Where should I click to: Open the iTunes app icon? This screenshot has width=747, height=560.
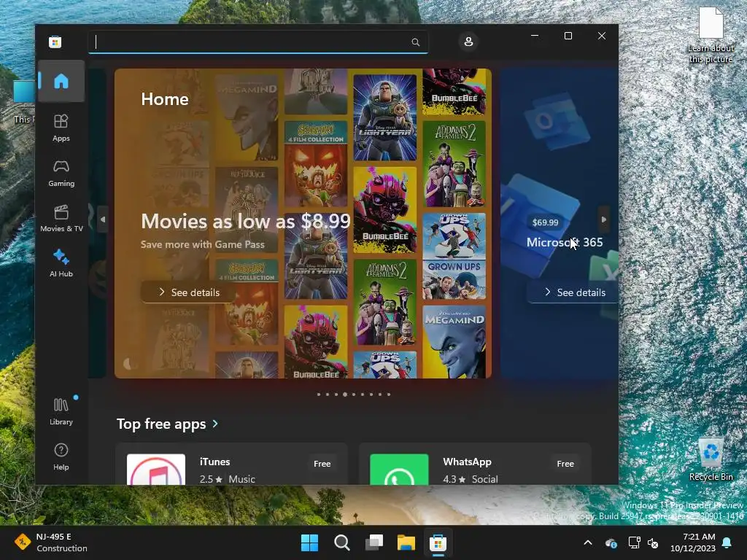[x=156, y=470]
